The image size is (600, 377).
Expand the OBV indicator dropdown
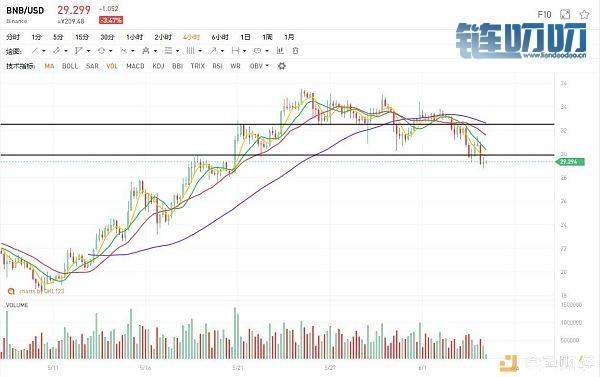pyautogui.click(x=267, y=65)
